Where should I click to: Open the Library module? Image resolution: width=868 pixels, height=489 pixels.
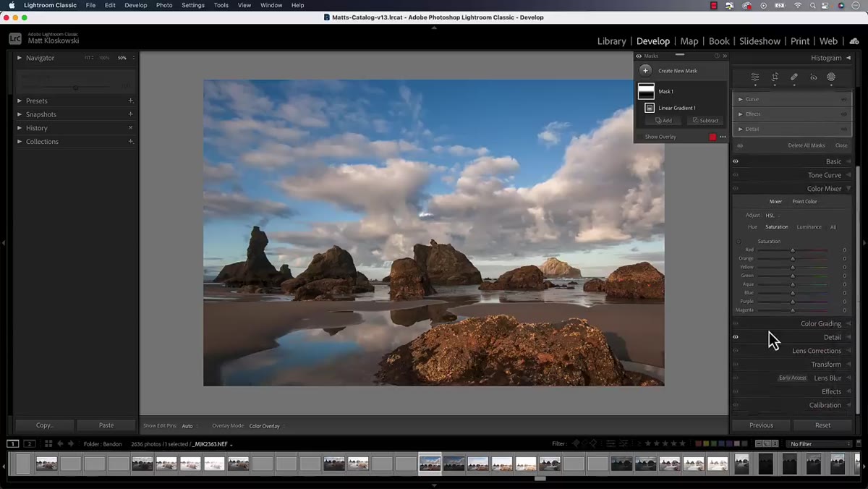(x=611, y=41)
